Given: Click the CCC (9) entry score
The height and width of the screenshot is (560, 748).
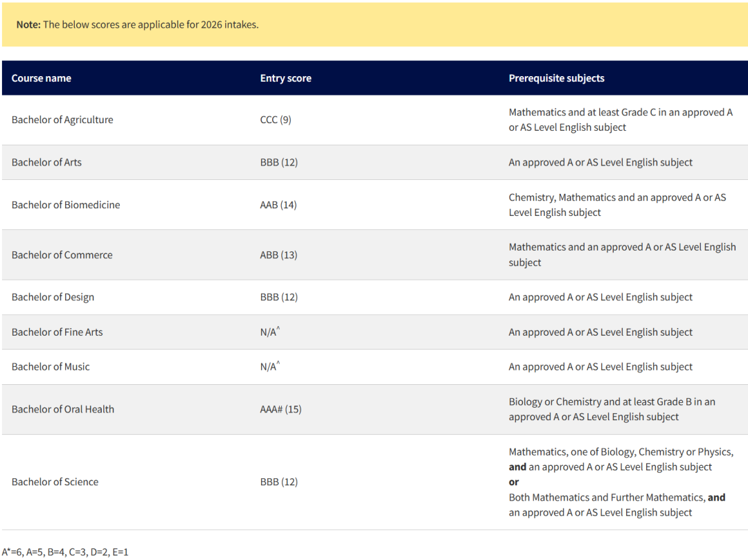Looking at the screenshot, I should point(276,120).
